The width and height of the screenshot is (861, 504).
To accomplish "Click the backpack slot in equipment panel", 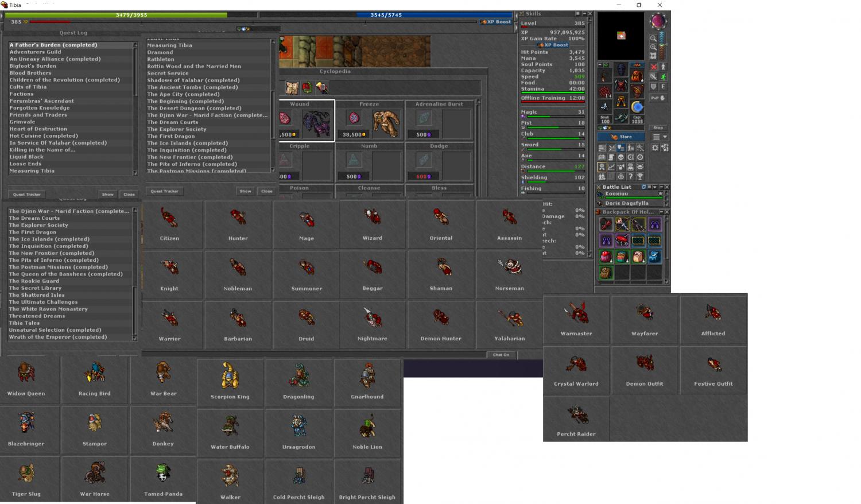I will tap(637, 75).
